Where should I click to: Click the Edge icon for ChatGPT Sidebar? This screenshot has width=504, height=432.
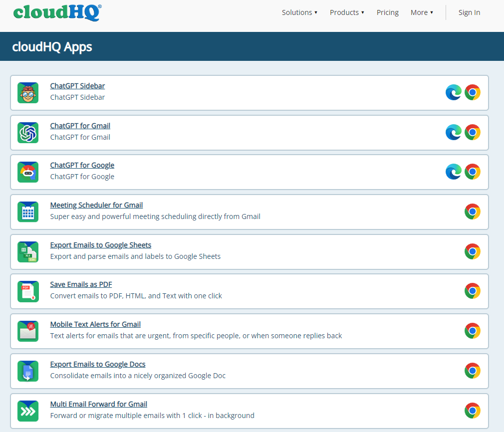click(453, 93)
